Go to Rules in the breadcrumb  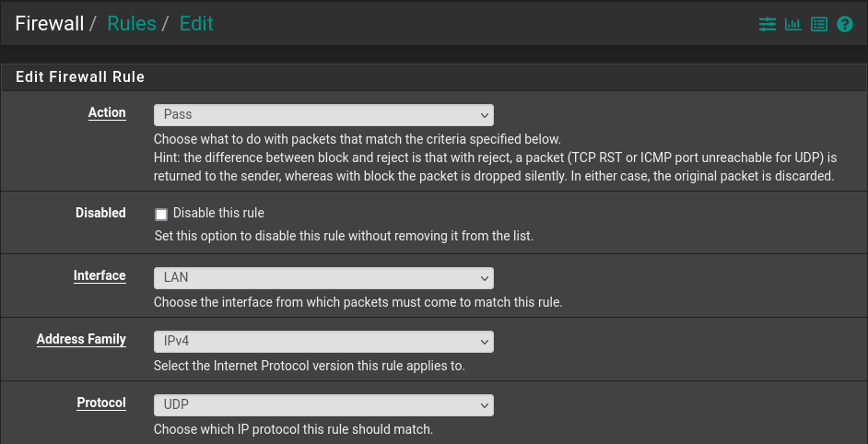[x=131, y=24]
